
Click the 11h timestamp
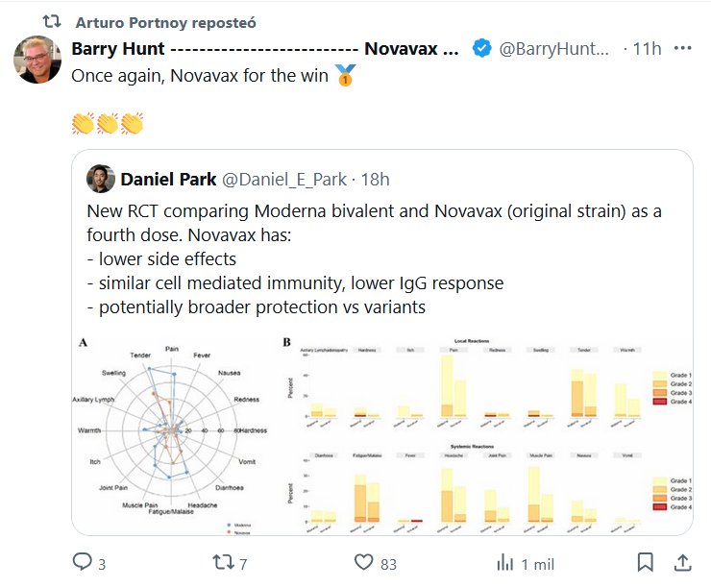pyautogui.click(x=647, y=49)
